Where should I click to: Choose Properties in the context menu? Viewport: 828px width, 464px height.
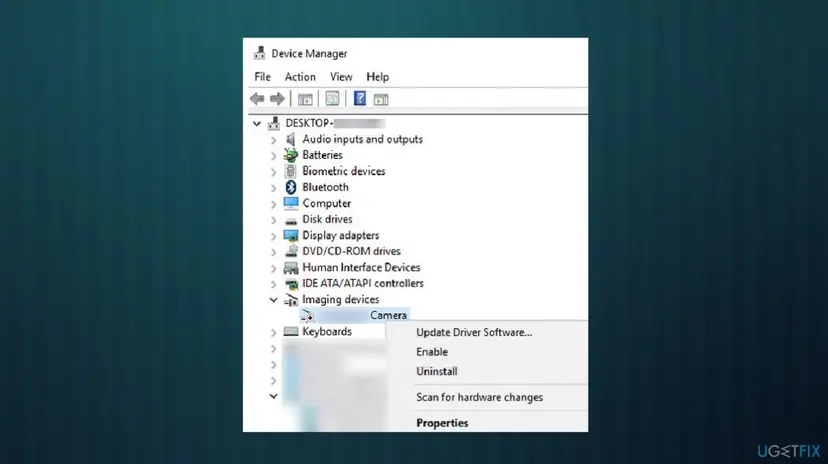click(x=442, y=423)
